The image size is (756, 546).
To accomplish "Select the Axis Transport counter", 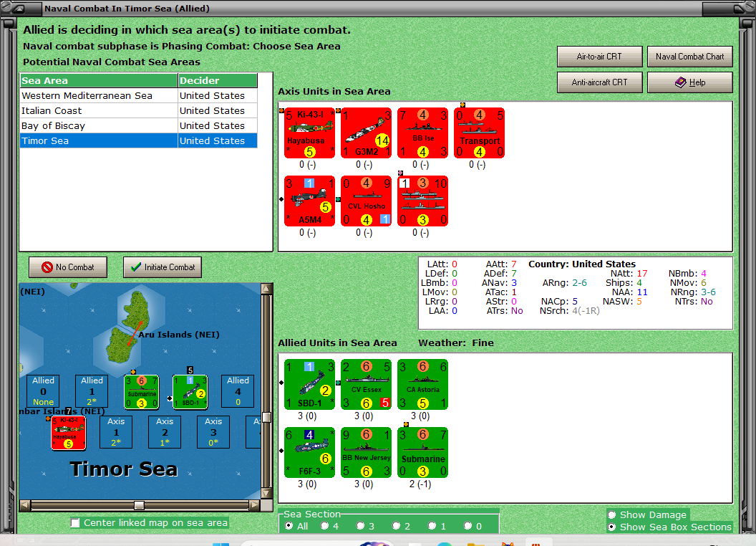I will (x=479, y=133).
